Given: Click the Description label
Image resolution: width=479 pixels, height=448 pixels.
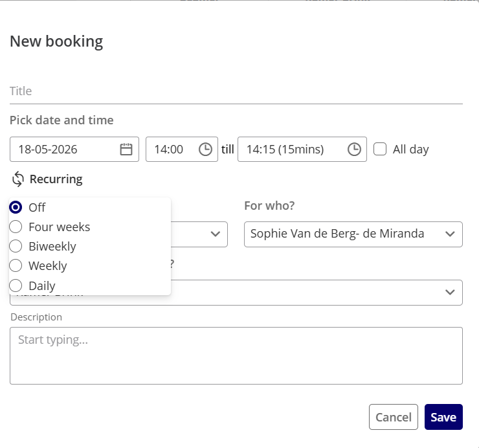Looking at the screenshot, I should 36,317.
